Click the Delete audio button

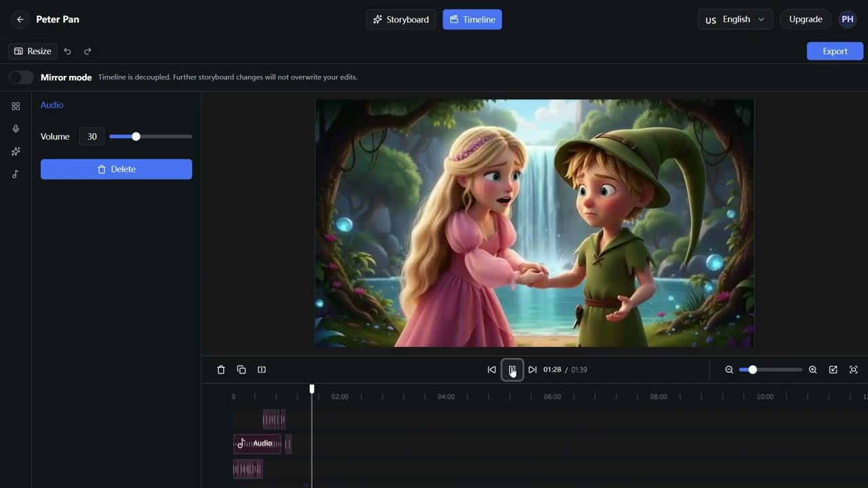(x=116, y=169)
